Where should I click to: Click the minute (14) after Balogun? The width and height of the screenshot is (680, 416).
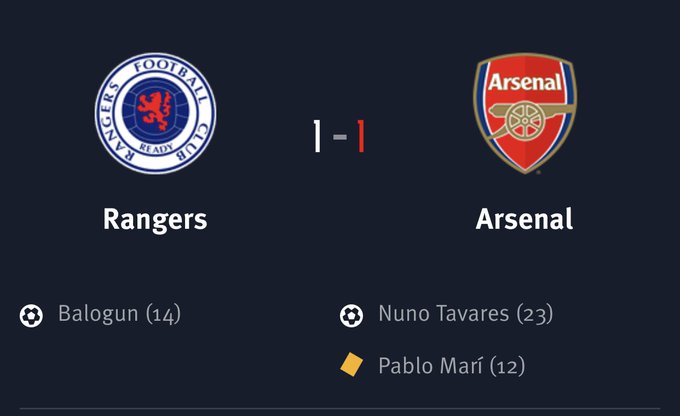(163, 314)
